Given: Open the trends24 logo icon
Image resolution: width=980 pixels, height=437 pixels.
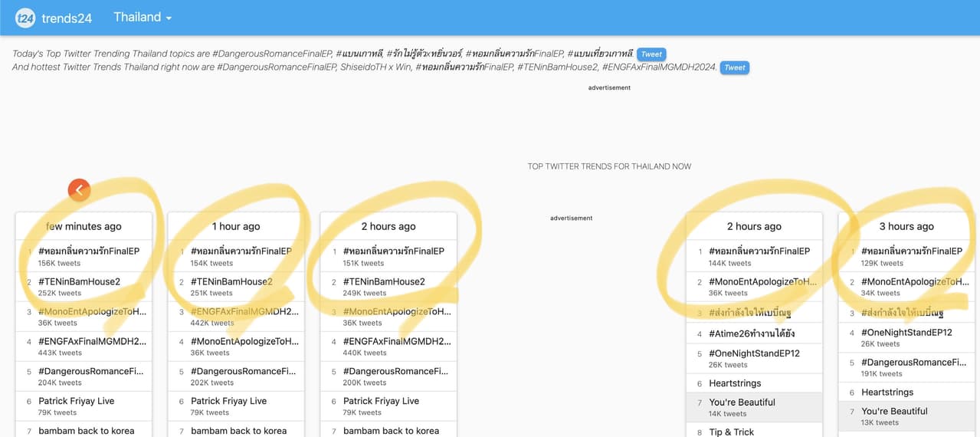Looking at the screenshot, I should [x=25, y=18].
